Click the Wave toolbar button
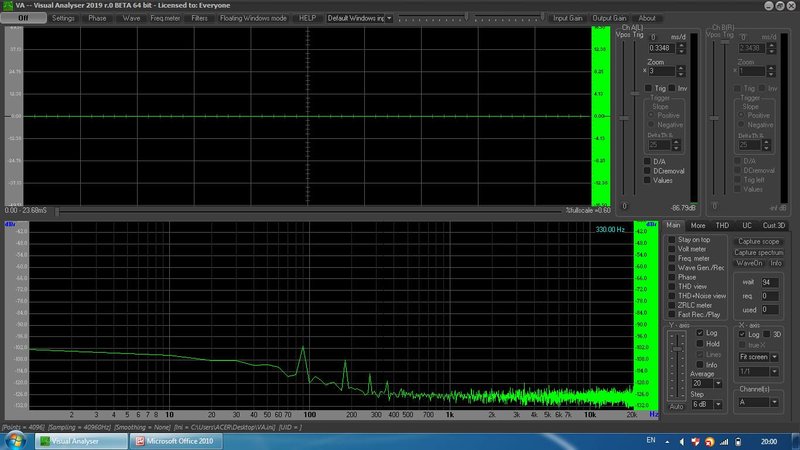The image size is (800, 450). coord(131,18)
